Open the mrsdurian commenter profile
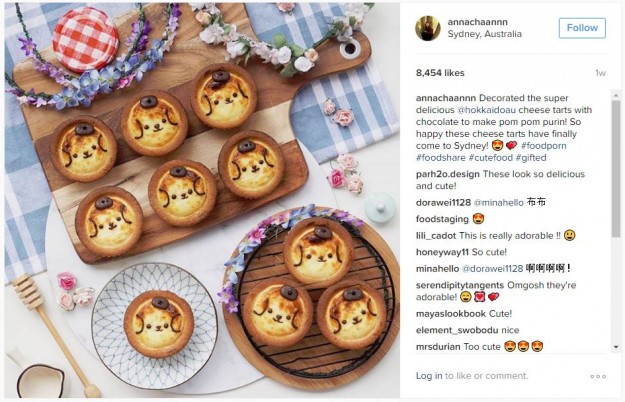Viewport: 625px width, 402px height. [x=438, y=347]
